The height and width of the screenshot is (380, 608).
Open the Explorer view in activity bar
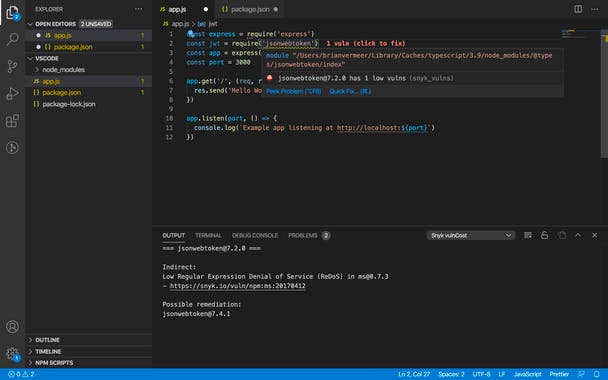click(x=12, y=12)
